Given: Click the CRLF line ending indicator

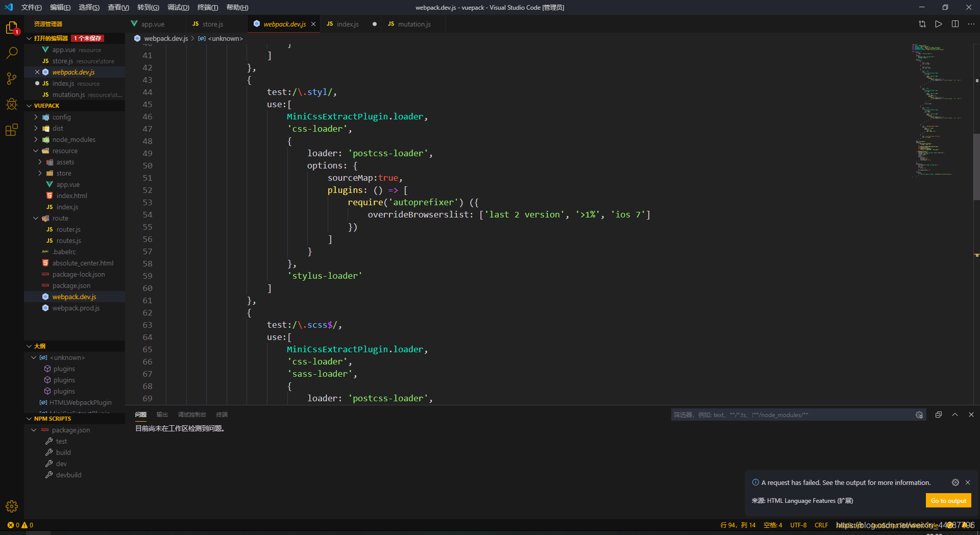Looking at the screenshot, I should coord(821,525).
